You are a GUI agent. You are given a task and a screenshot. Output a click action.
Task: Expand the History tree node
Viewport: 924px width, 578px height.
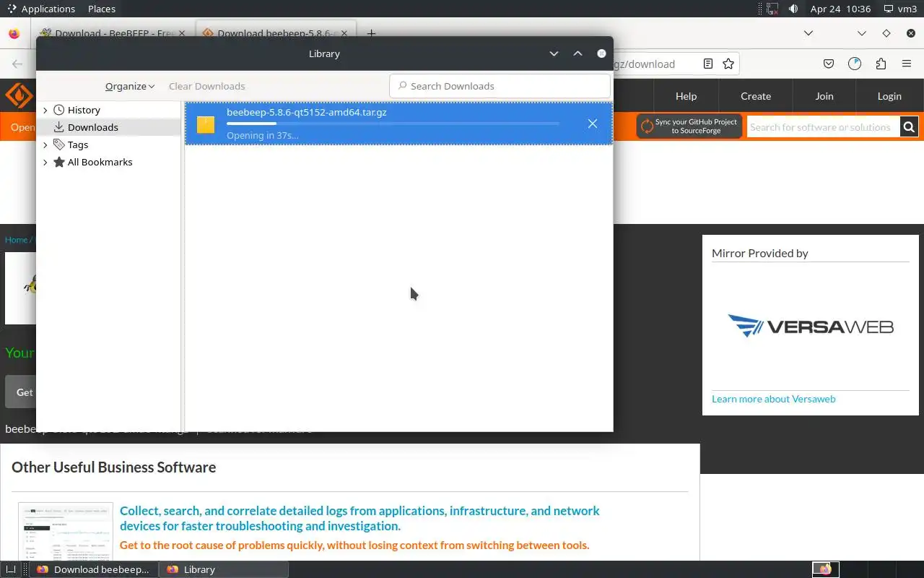click(45, 110)
